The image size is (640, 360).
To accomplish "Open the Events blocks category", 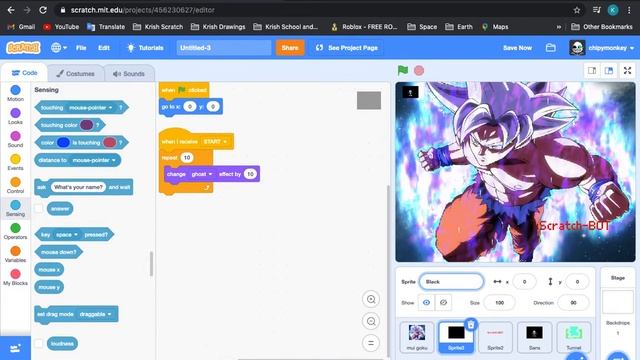I will click(x=16, y=162).
